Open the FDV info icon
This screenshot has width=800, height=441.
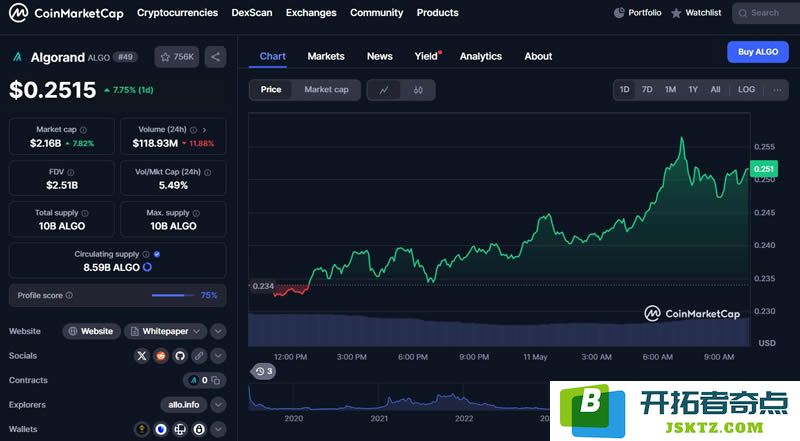tap(70, 172)
